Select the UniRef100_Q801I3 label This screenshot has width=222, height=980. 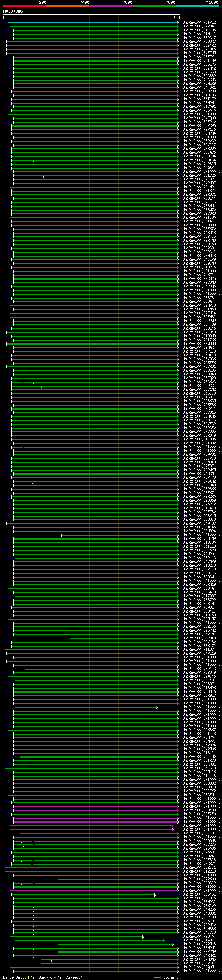coord(199,669)
